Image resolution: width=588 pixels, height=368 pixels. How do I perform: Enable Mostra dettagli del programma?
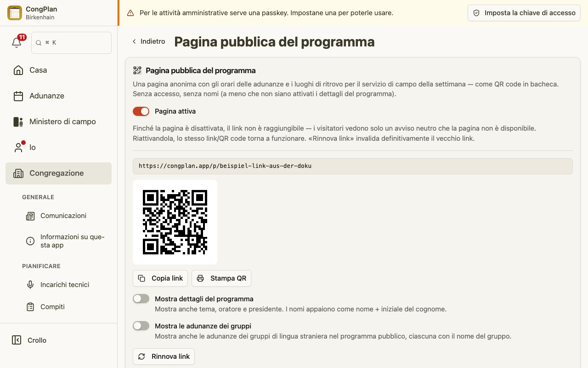(141, 299)
